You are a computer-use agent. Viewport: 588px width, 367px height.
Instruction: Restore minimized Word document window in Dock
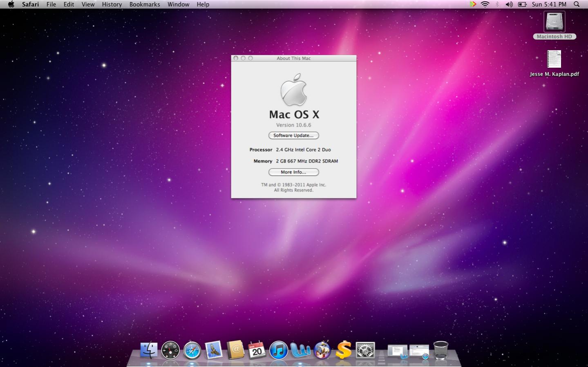(x=397, y=351)
